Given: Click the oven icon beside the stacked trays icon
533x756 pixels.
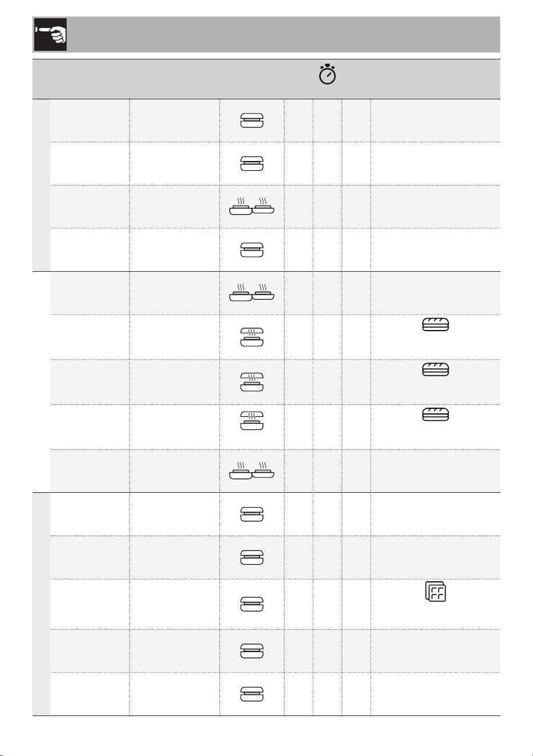Looking at the screenshot, I should pyautogui.click(x=252, y=604).
